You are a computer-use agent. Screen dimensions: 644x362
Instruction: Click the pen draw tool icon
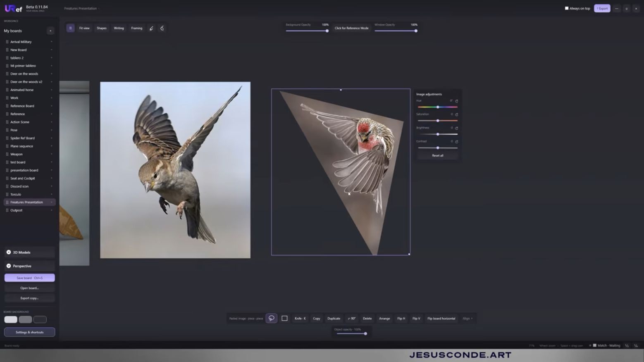pyautogui.click(x=151, y=28)
